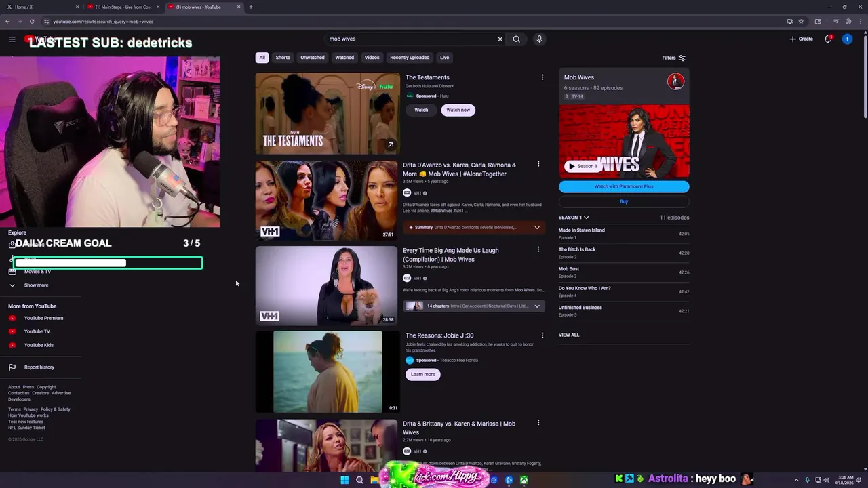Select the Shorts filter chip
The image size is (868, 488).
click(283, 58)
